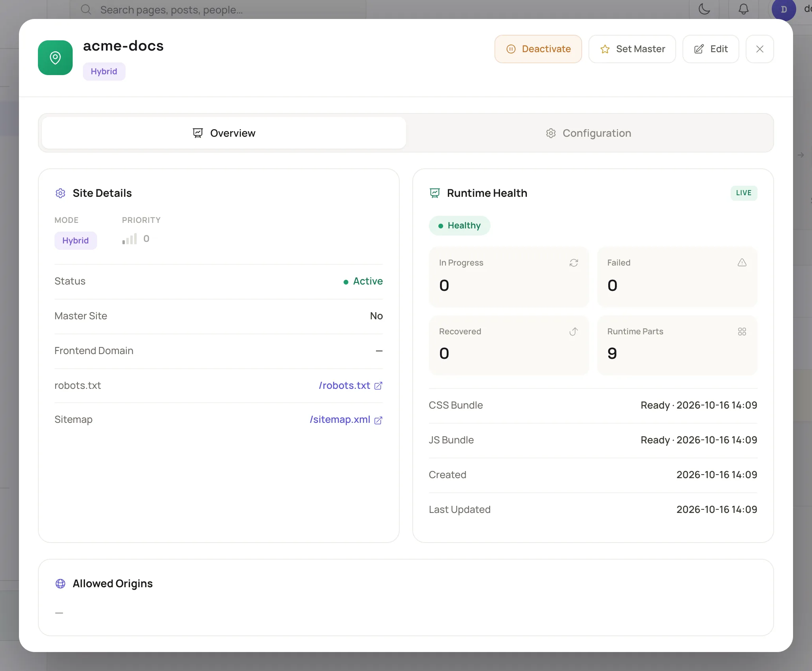Click the JS Bundle Ready timestamp
The height and width of the screenshot is (671, 812).
[x=699, y=440]
